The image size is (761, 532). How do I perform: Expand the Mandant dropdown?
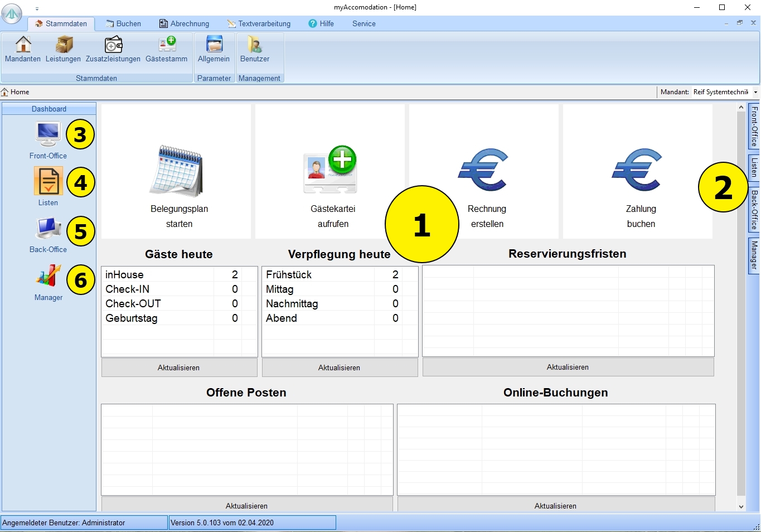pyautogui.click(x=755, y=92)
